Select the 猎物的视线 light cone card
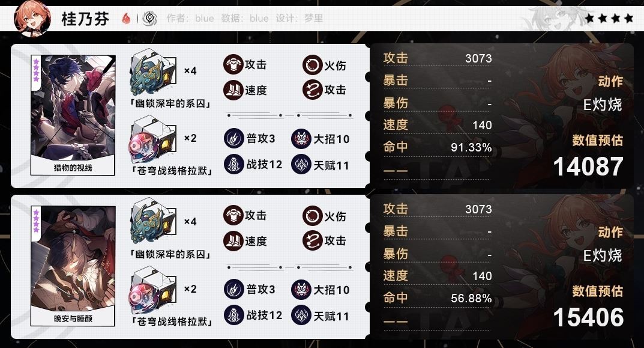Image resolution: width=644 pixels, height=348 pixels. pos(73,115)
